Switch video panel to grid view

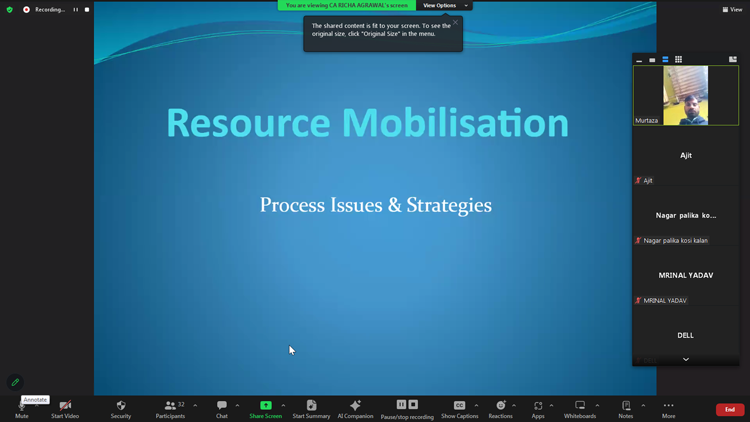point(678,60)
